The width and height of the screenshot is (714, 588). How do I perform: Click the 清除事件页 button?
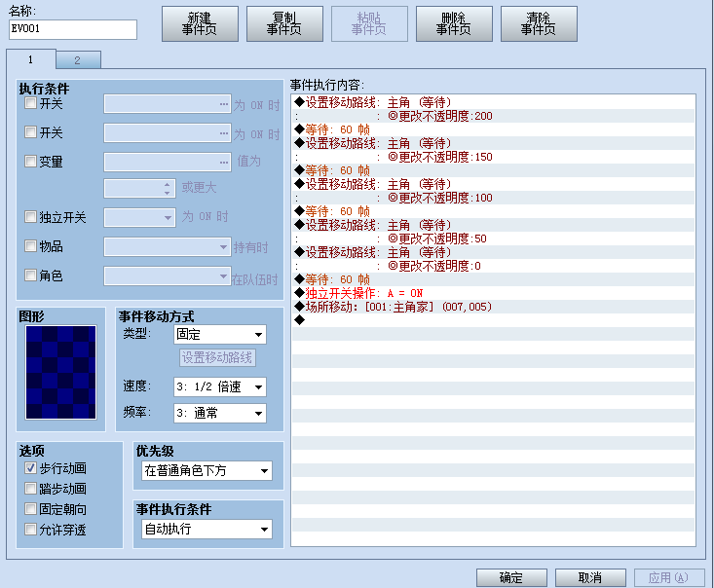[539, 23]
